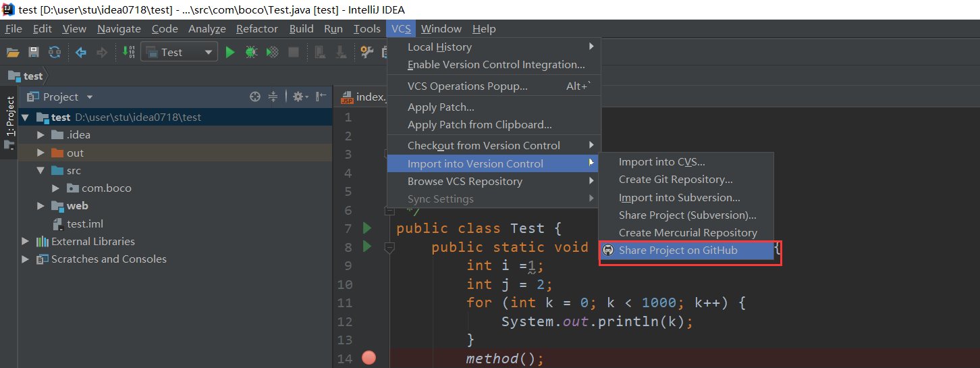Choose Import into Subversion
Screen dimensions: 980x368
[686, 198]
